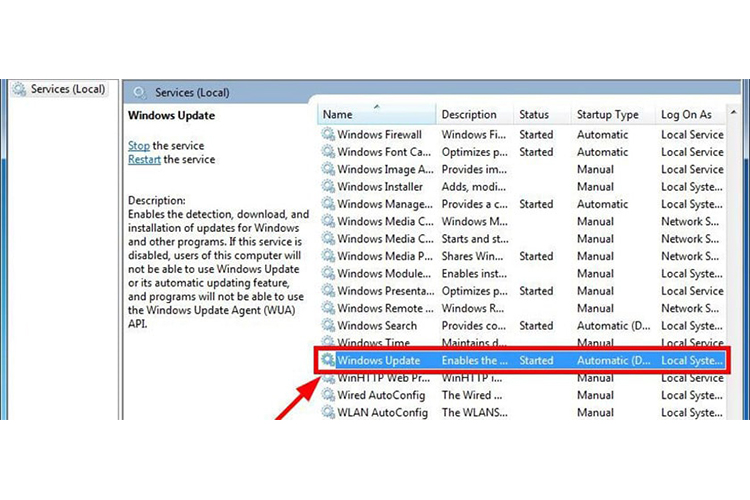Click 'The Wired ...' description cell
This screenshot has width=750, height=500.
coord(472,395)
